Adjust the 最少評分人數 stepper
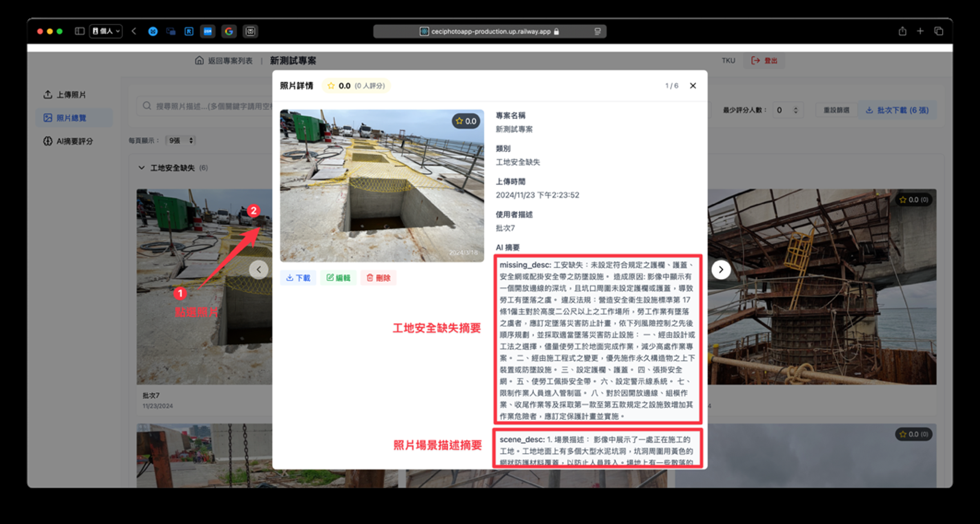Viewport: 980px width, 524px height. 795,110
